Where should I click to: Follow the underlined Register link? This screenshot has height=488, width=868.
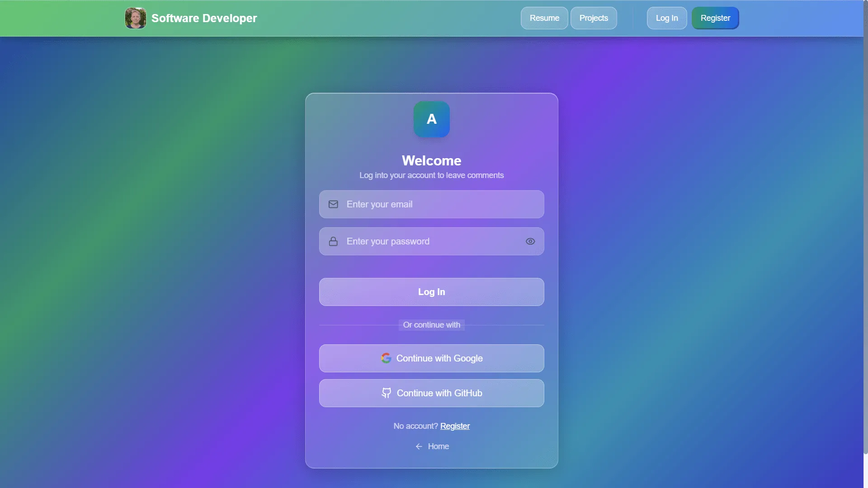click(x=455, y=426)
